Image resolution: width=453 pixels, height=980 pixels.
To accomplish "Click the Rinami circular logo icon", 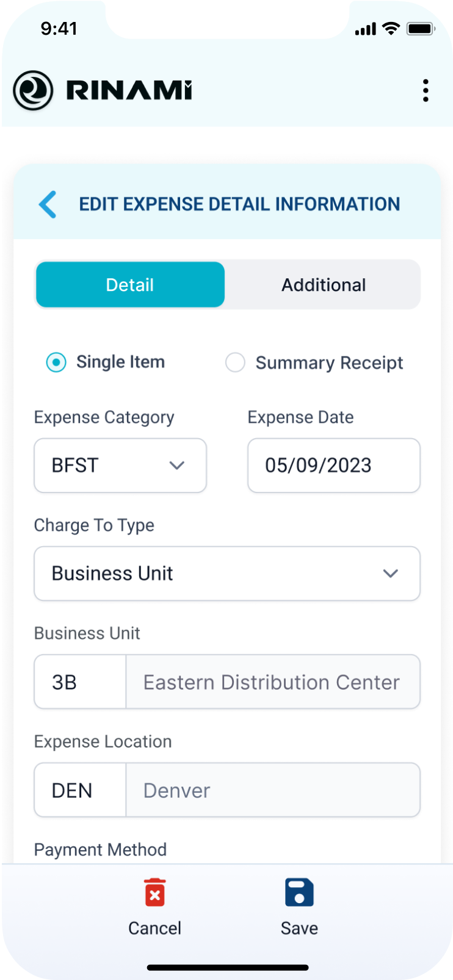I will pos(34,90).
